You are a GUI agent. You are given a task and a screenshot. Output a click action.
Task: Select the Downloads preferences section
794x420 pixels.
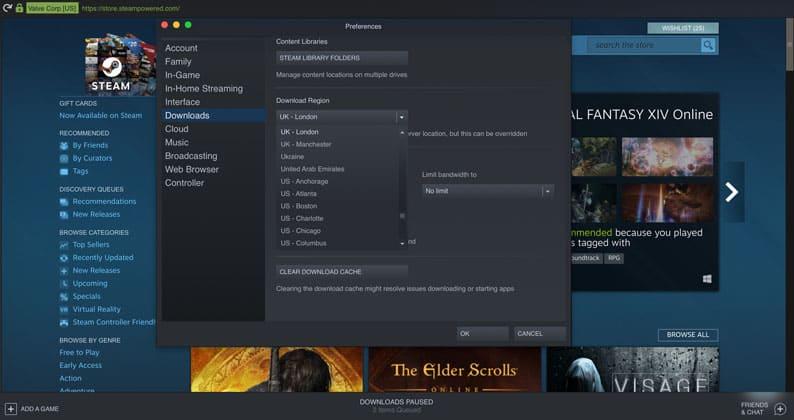(213, 116)
